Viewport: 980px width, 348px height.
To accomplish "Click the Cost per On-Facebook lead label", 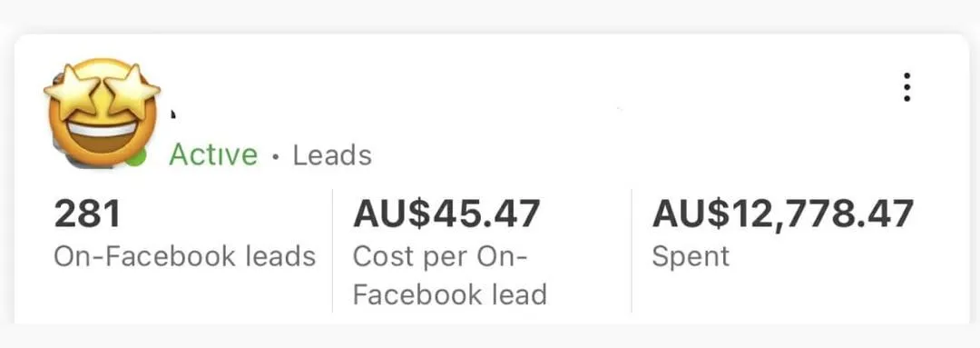I will pyautogui.click(x=450, y=275).
